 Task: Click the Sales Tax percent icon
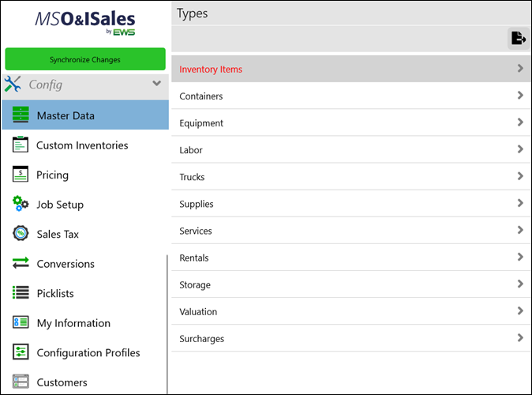21,234
